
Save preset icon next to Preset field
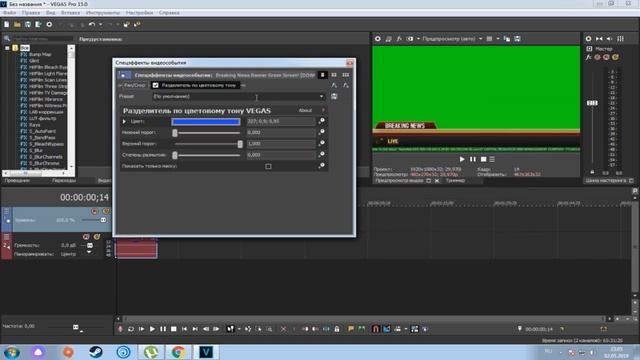334,97
